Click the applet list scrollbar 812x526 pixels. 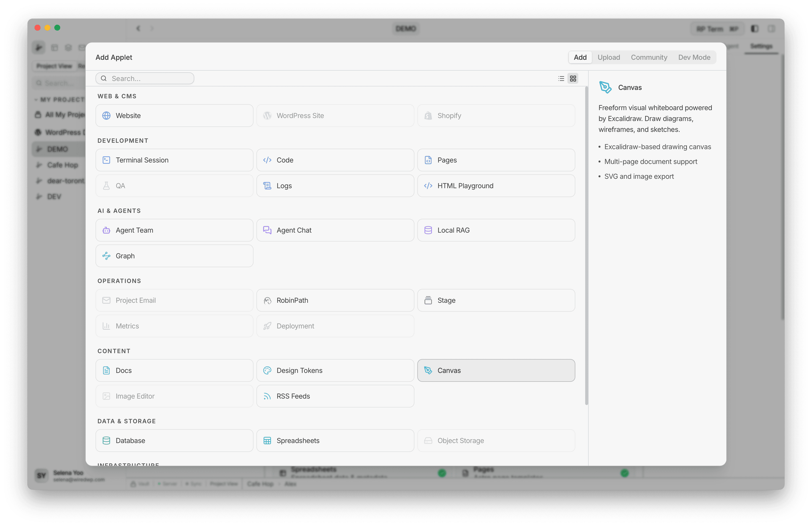(x=586, y=246)
